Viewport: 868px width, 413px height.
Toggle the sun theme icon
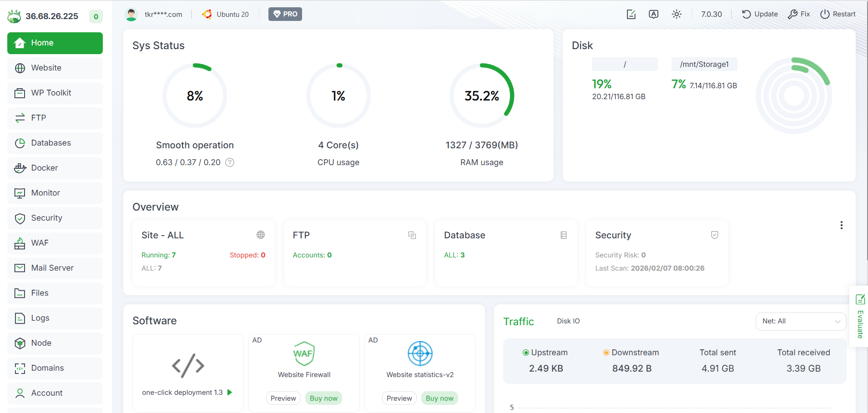pyautogui.click(x=676, y=14)
